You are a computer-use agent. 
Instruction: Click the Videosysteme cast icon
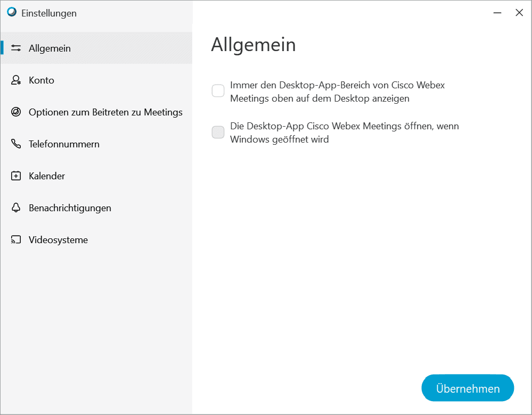(16, 240)
